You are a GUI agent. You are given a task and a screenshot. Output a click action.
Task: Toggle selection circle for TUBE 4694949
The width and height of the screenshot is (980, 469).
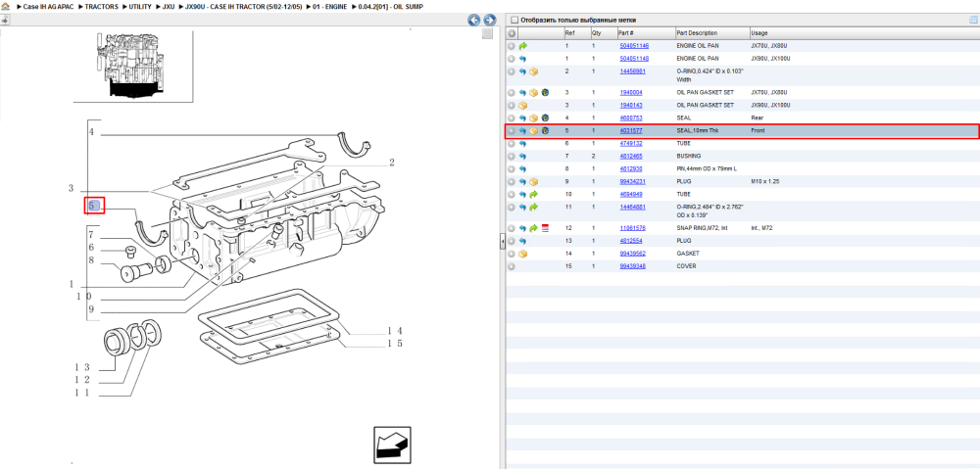512,195
